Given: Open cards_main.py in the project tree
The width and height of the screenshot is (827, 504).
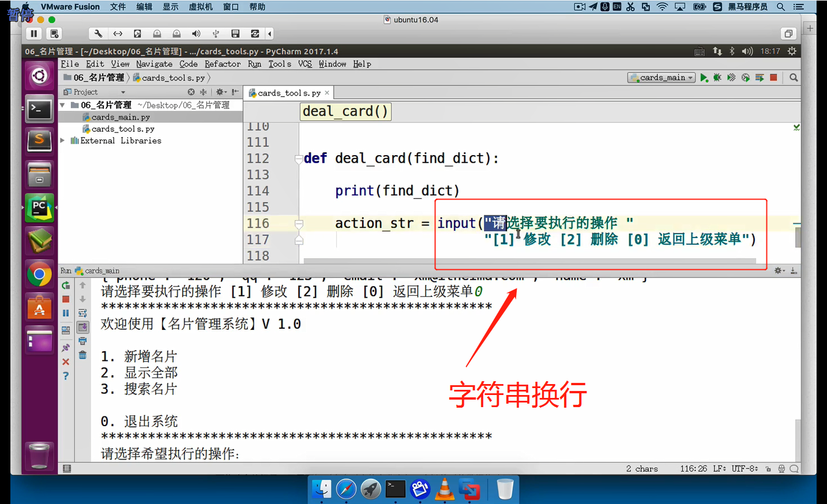Looking at the screenshot, I should [x=121, y=117].
